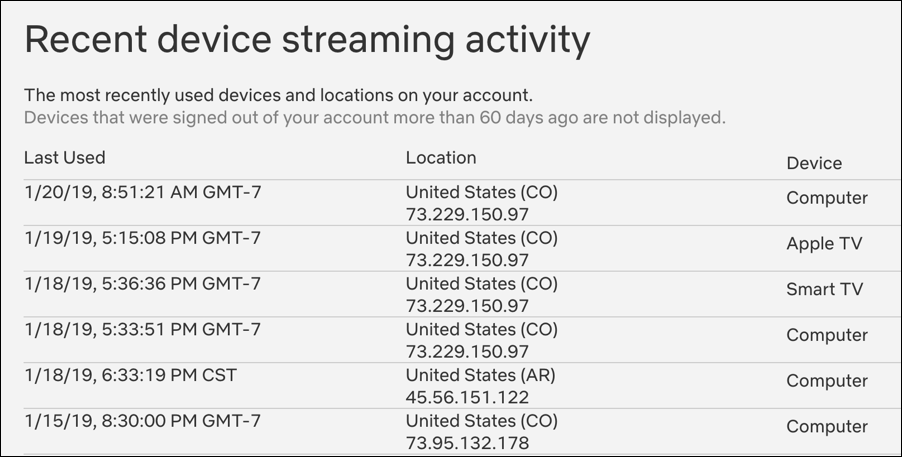Viewport: 902px width, 457px height.
Task: Select the 1/20/19, 8:51:21 AM timestamp
Action: [142, 192]
